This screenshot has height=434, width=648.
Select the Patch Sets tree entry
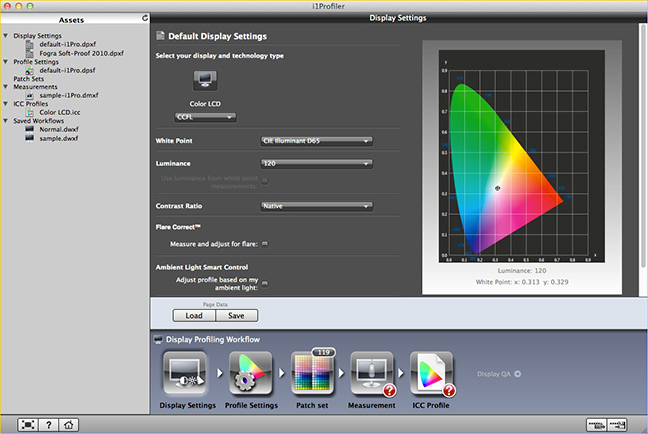[29, 79]
